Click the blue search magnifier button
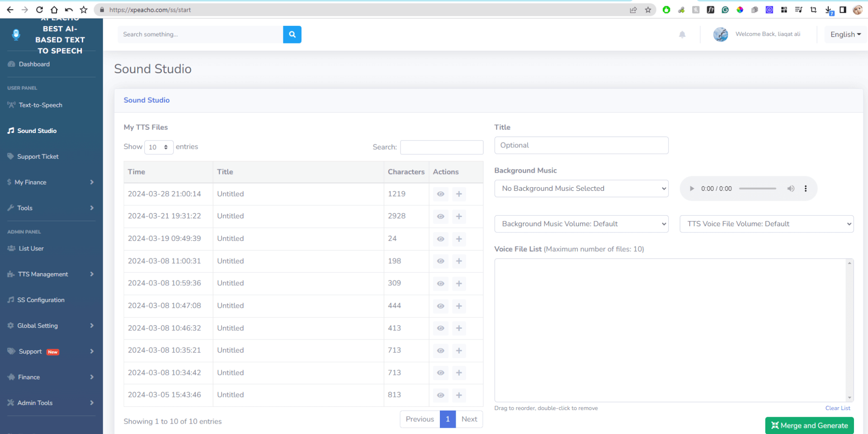868x434 pixels. pos(292,34)
